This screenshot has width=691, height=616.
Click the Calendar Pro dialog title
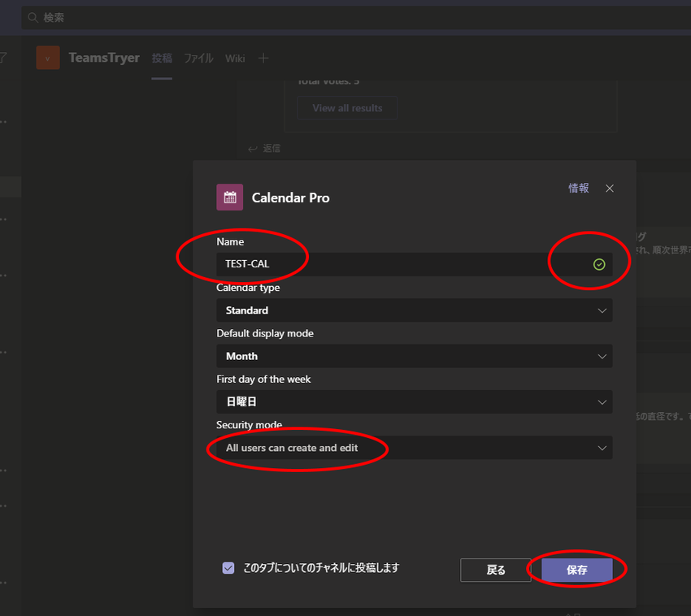[x=290, y=197]
